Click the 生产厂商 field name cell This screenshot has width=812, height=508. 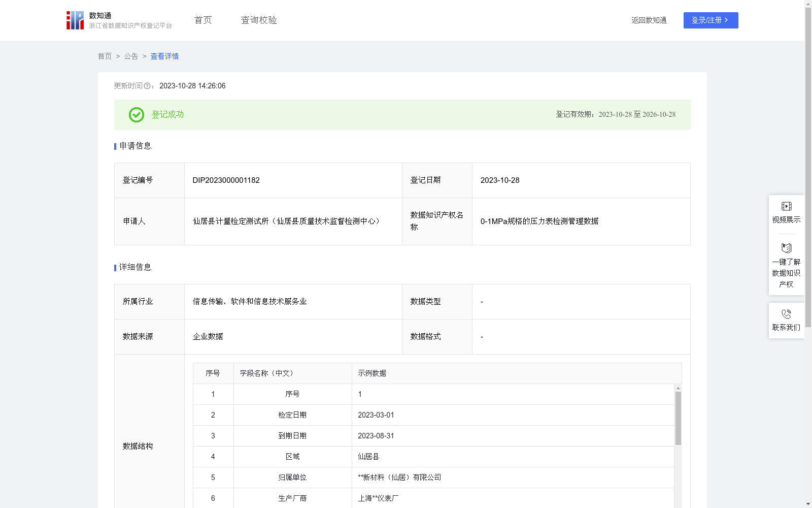[x=292, y=498]
